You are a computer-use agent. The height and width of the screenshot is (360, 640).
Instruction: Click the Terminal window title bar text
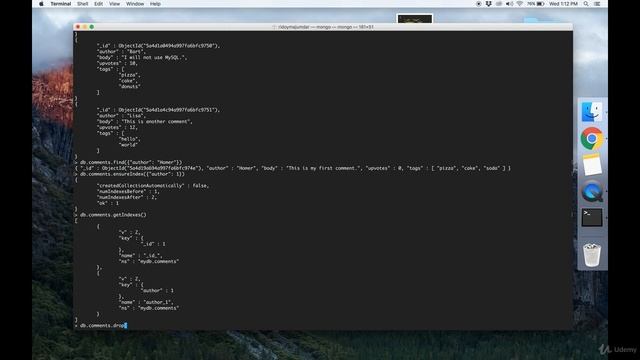click(325, 27)
